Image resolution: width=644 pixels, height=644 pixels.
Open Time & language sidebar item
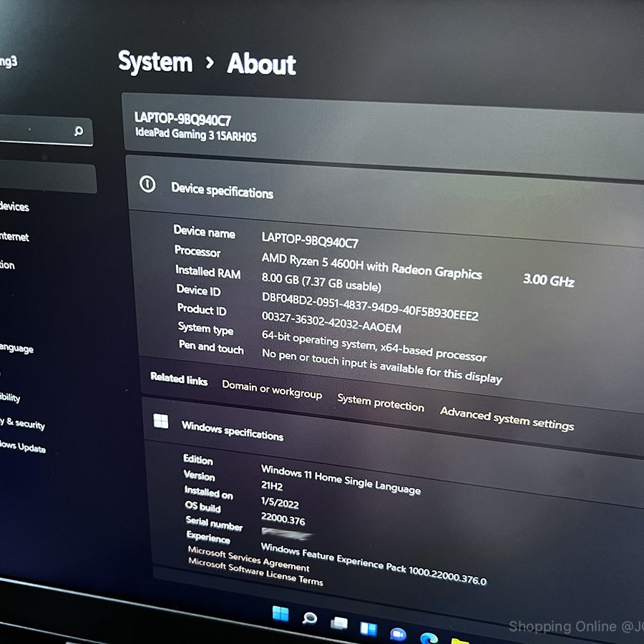point(16,348)
